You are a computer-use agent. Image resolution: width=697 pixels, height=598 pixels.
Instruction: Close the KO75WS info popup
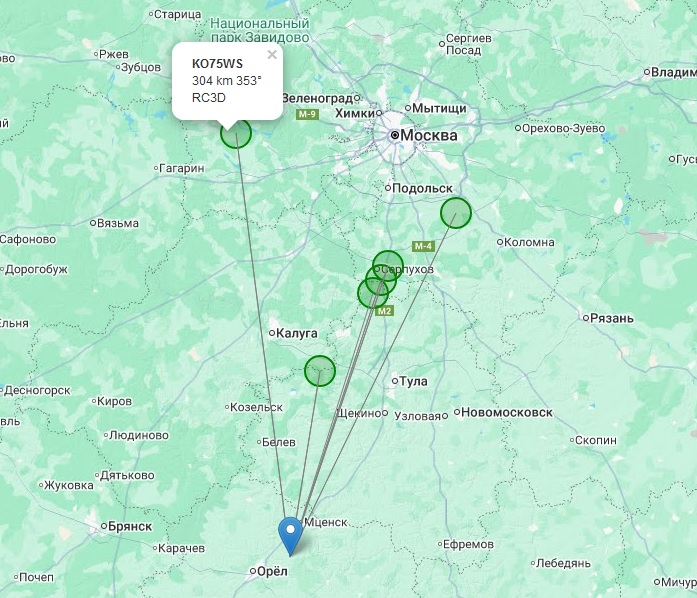click(x=272, y=55)
